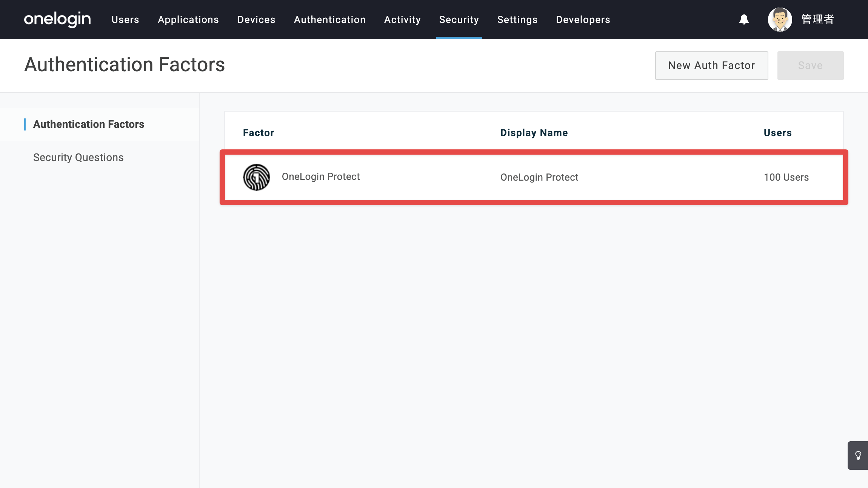Viewport: 868px width, 488px height.
Task: Open the notifications bell
Action: click(744, 19)
